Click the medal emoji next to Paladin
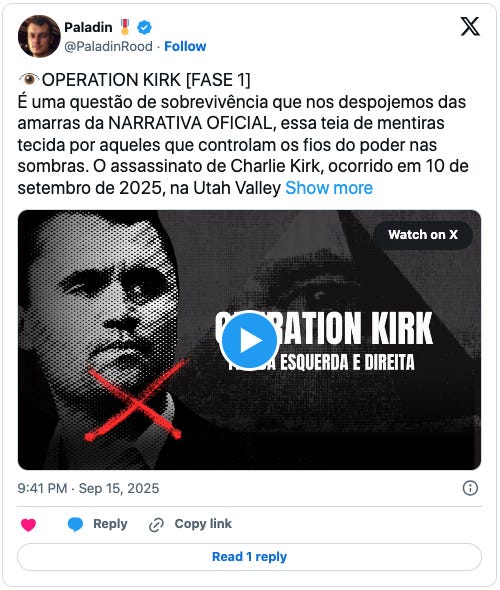 125,27
